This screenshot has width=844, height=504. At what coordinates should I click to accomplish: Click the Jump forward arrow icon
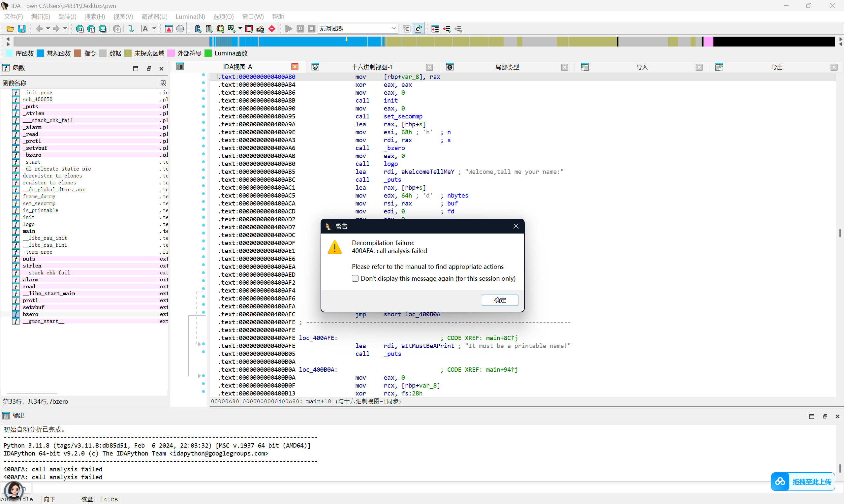tap(56, 29)
